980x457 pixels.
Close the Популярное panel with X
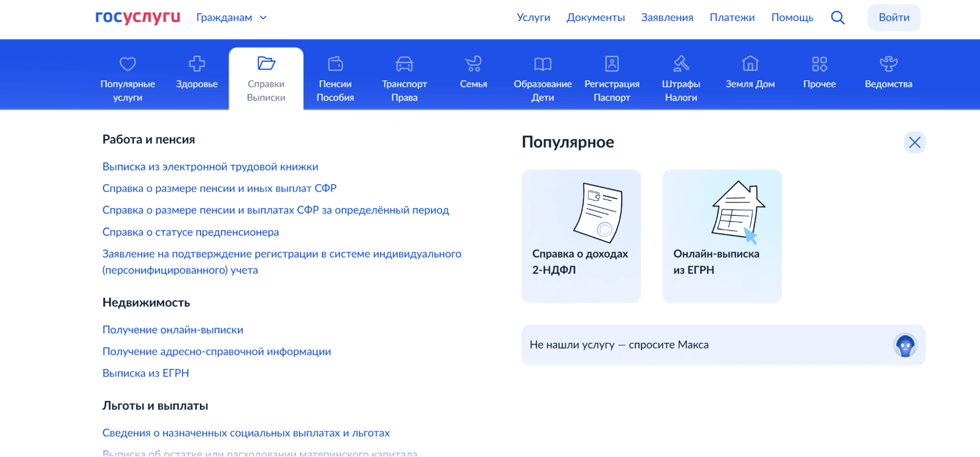coord(914,142)
